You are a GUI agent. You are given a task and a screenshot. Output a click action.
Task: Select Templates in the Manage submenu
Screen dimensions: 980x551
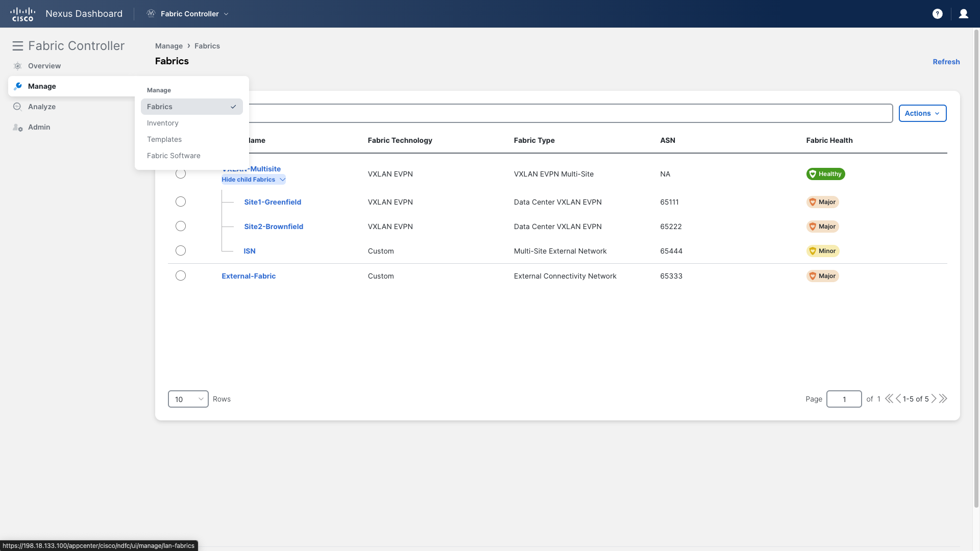[192, 139]
